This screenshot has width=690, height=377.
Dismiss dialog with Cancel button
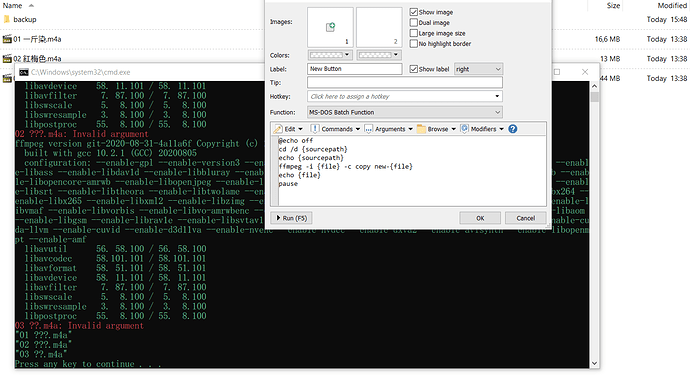[x=525, y=218]
